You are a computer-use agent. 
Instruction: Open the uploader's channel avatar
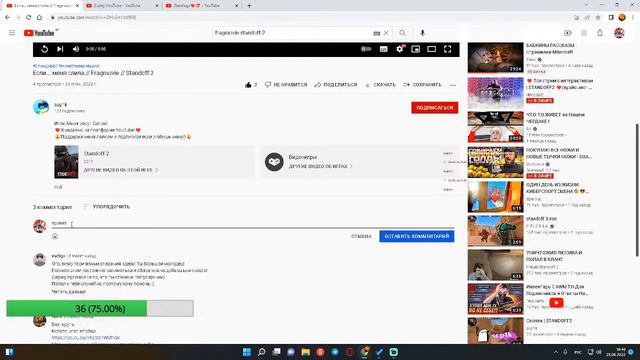tap(41, 107)
